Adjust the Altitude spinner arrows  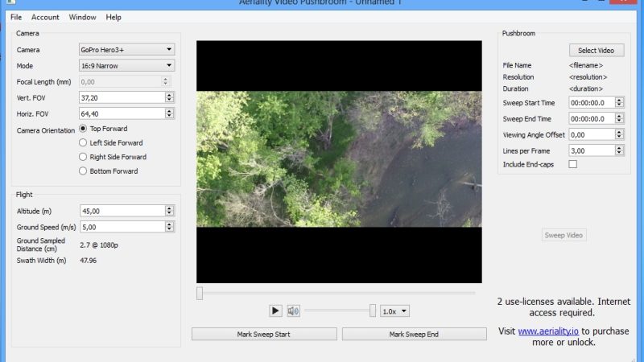click(x=169, y=211)
